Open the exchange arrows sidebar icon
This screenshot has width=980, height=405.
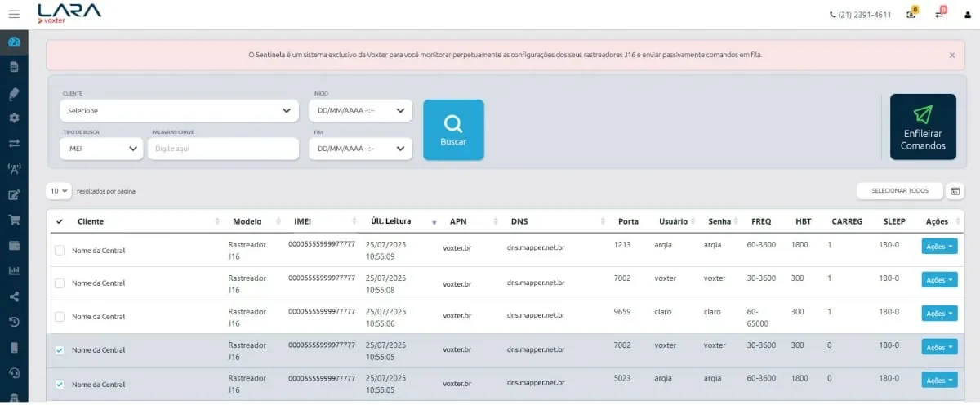[x=14, y=143]
